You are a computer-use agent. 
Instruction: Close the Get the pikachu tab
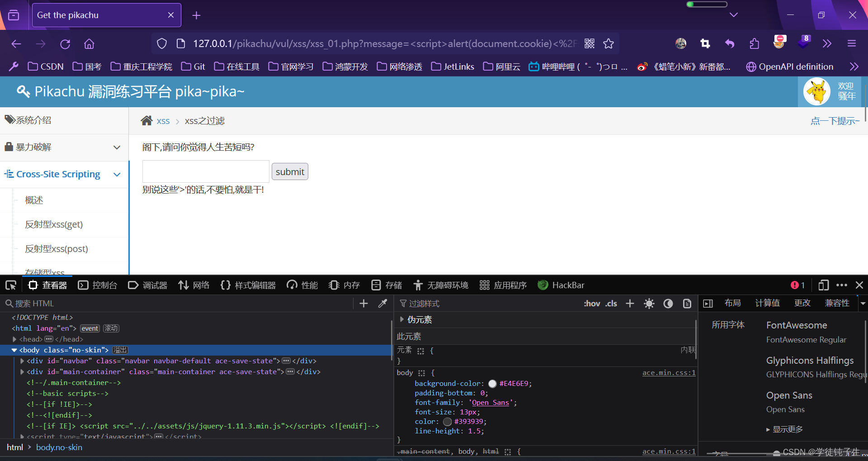(x=171, y=15)
